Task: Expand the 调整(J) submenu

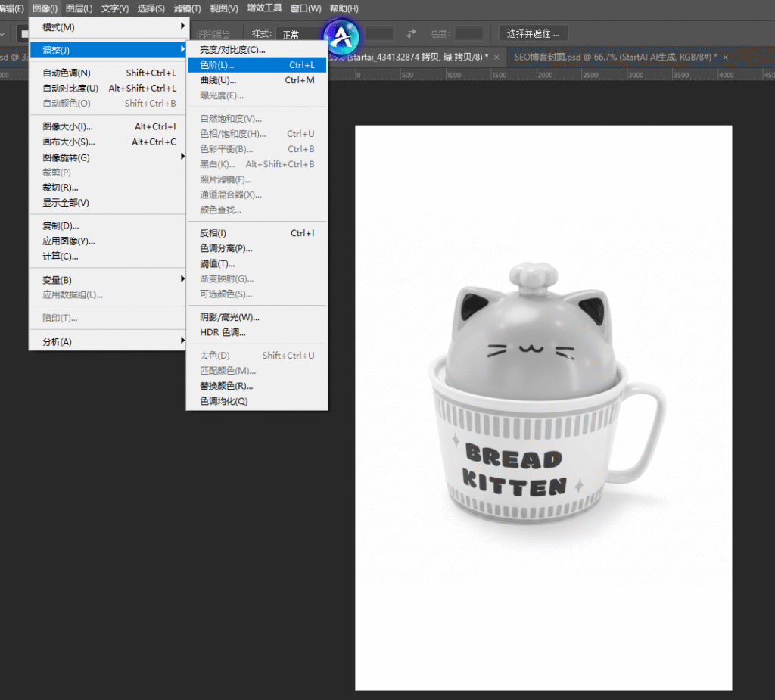Action: click(107, 50)
